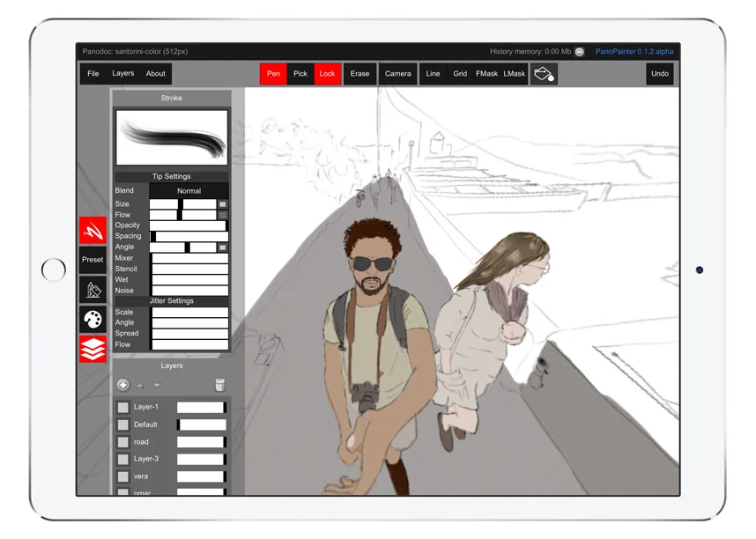The height and width of the screenshot is (539, 756).
Task: Open the Preset button in sidebar
Action: (x=93, y=260)
